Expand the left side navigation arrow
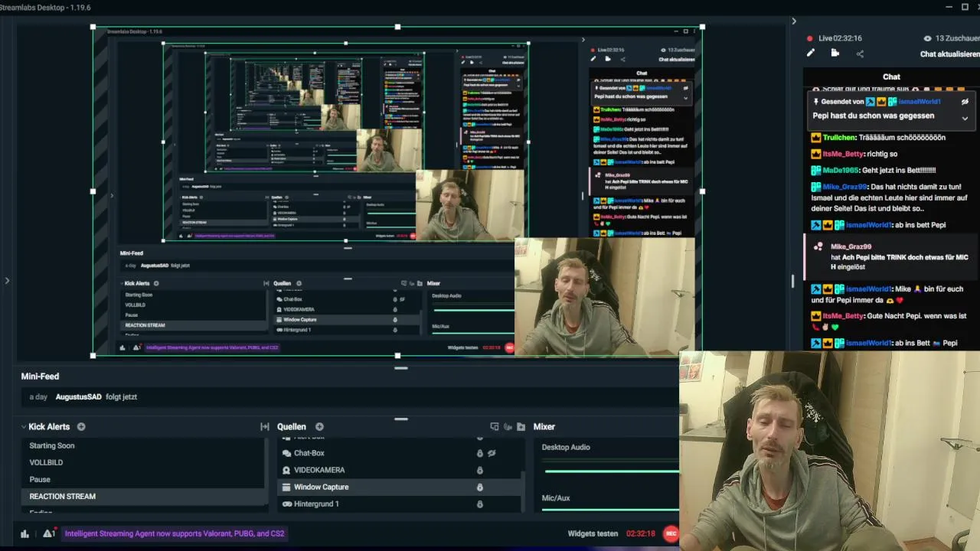This screenshot has width=980, height=551. (7, 281)
